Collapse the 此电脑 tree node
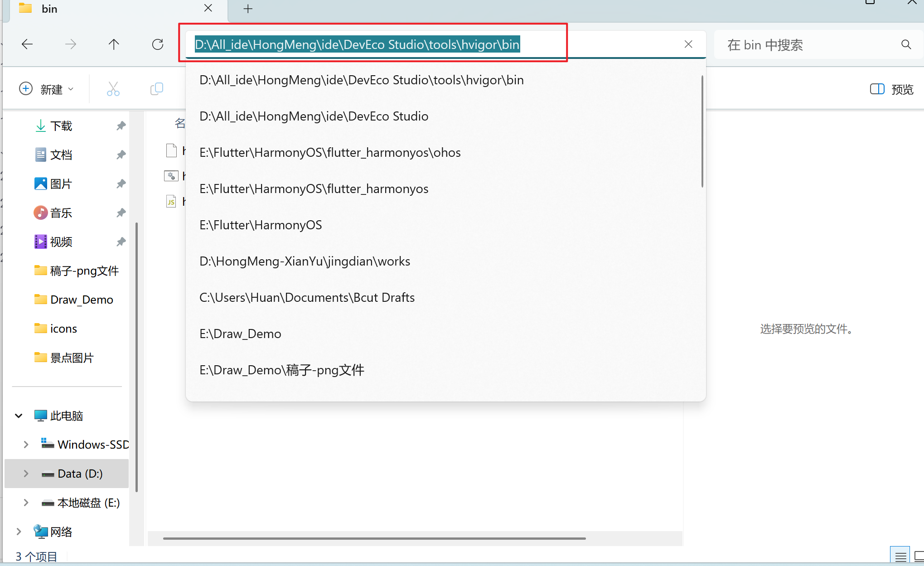Image resolution: width=924 pixels, height=566 pixels. click(x=19, y=416)
